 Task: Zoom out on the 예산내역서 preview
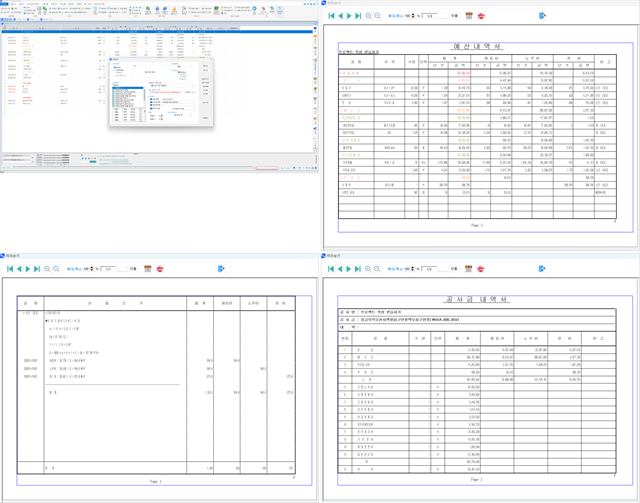coord(377,16)
